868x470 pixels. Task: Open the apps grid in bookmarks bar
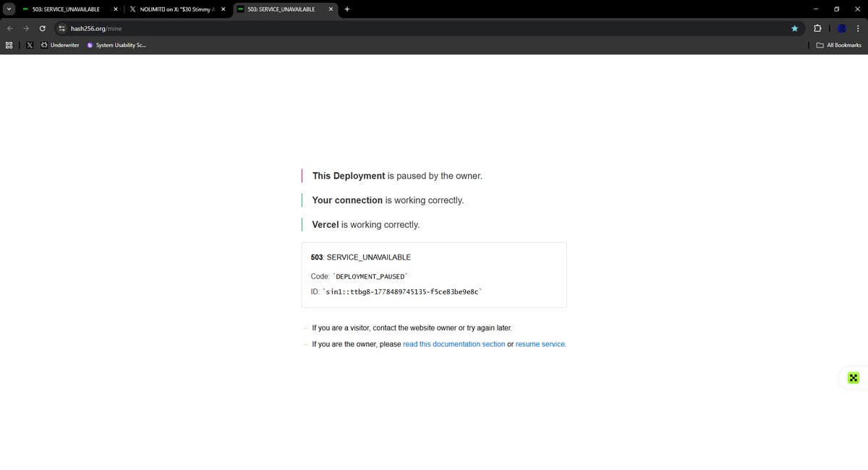coord(9,45)
